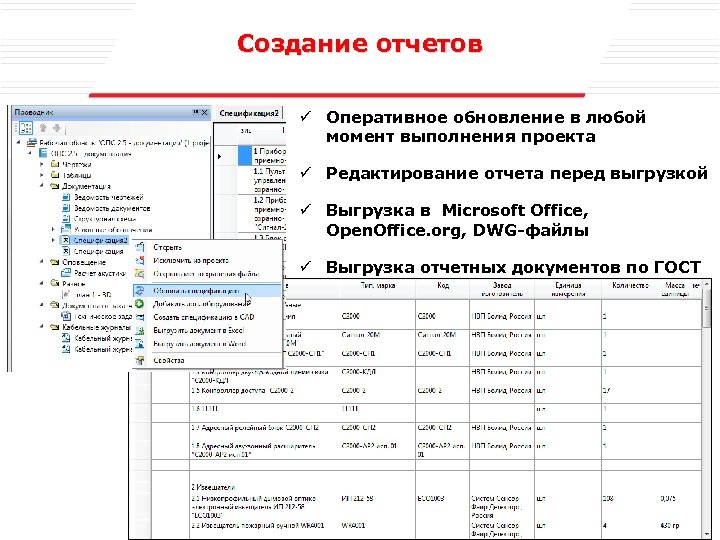Collapse the ОПС 2.5 project node
720x540 pixels.
click(x=30, y=153)
